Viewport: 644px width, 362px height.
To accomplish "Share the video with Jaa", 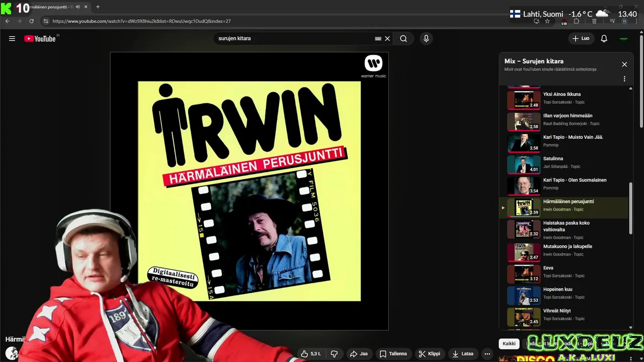I will (x=359, y=354).
